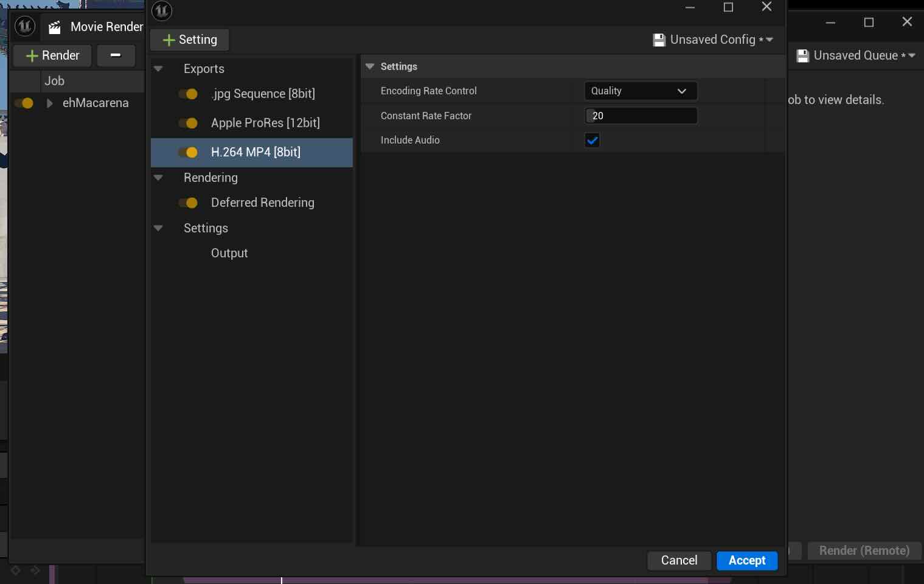Expand the ehMacarena job row
924x584 pixels.
pyautogui.click(x=50, y=103)
